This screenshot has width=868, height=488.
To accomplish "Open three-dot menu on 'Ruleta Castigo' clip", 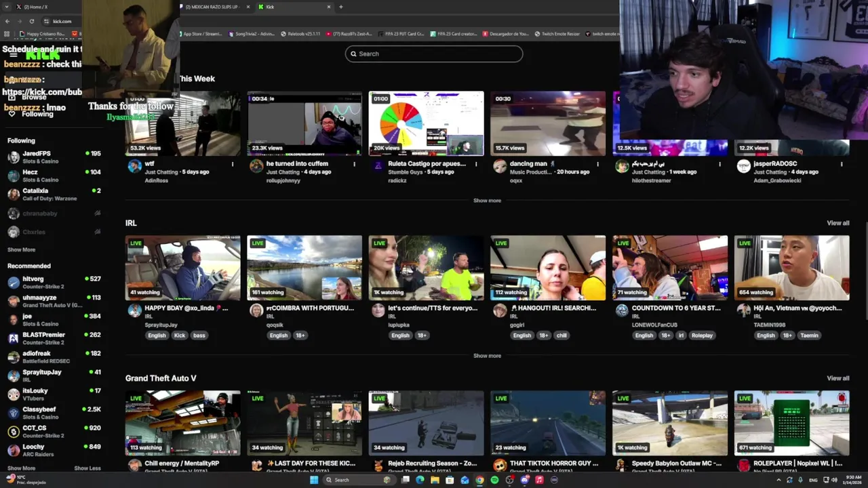I will tap(476, 164).
